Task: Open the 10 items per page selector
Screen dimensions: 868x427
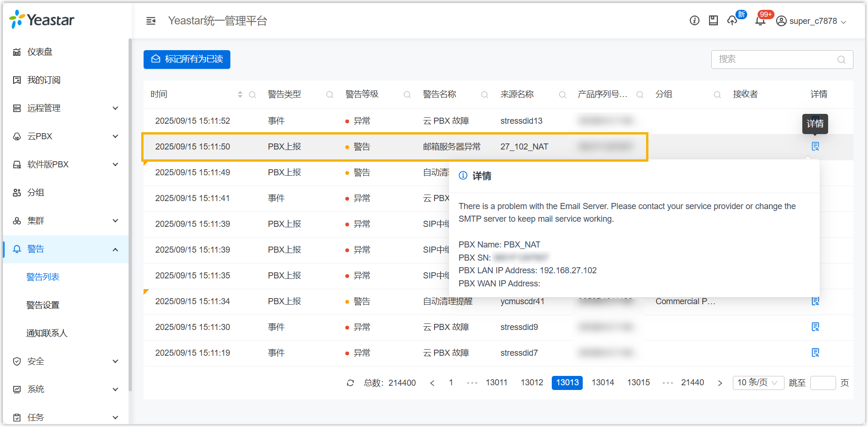Action: [x=757, y=383]
